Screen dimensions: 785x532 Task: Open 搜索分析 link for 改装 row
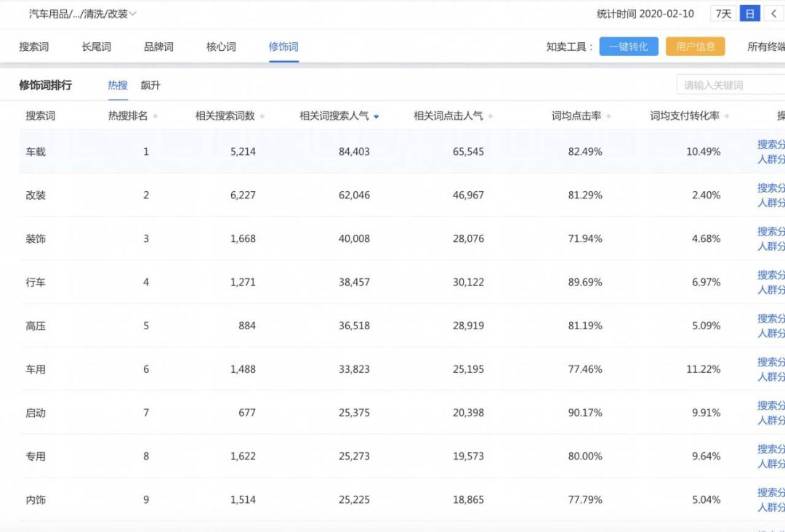pyautogui.click(x=771, y=188)
